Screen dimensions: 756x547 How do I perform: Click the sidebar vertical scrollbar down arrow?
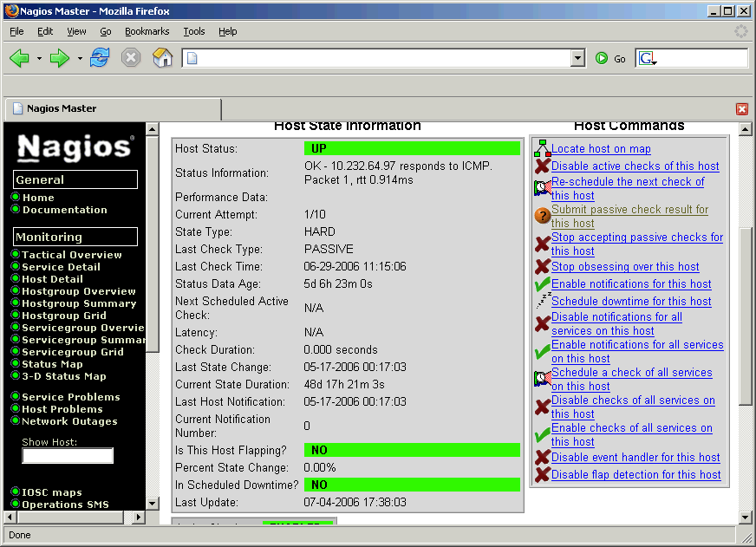coord(152,504)
